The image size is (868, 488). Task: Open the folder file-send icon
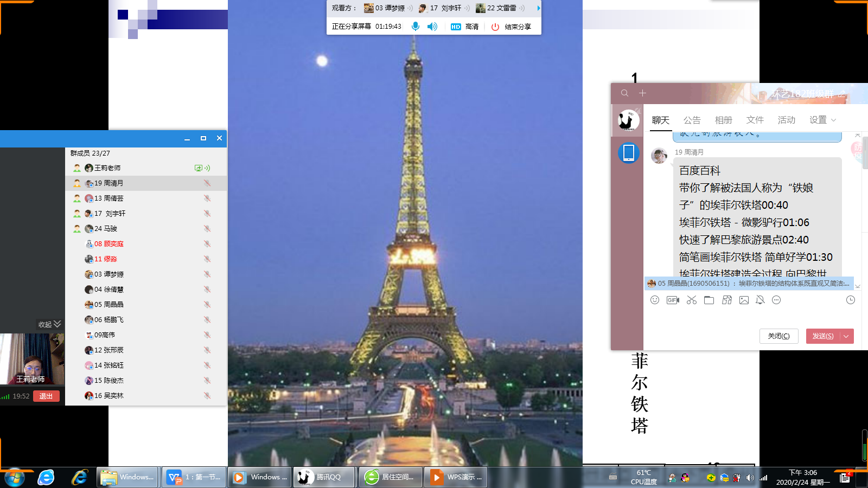(709, 300)
